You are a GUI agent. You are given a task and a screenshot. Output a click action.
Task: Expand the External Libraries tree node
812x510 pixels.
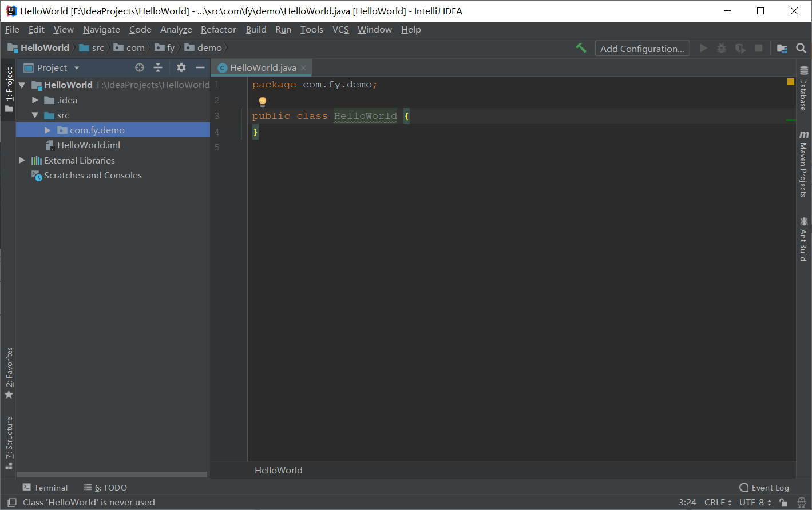coord(22,160)
